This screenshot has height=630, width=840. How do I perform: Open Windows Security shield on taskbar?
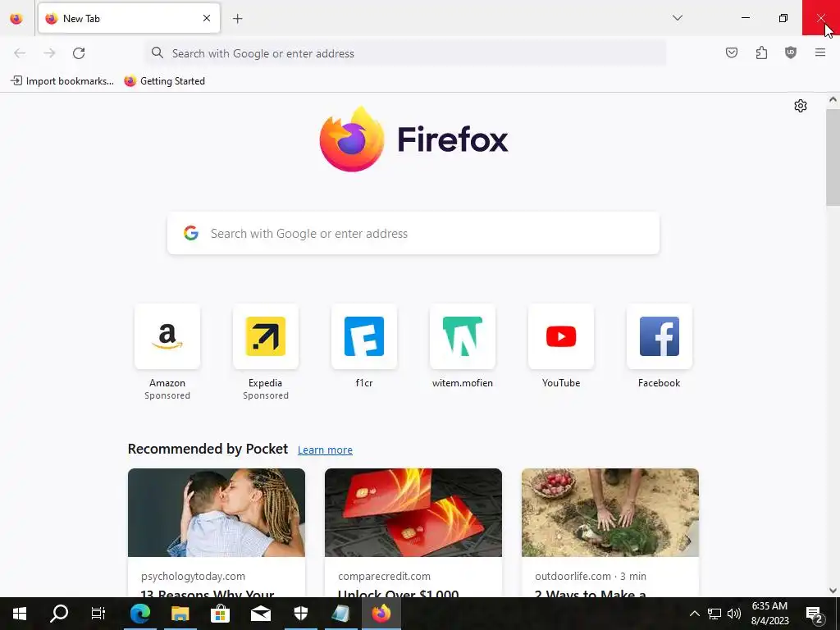(300, 614)
